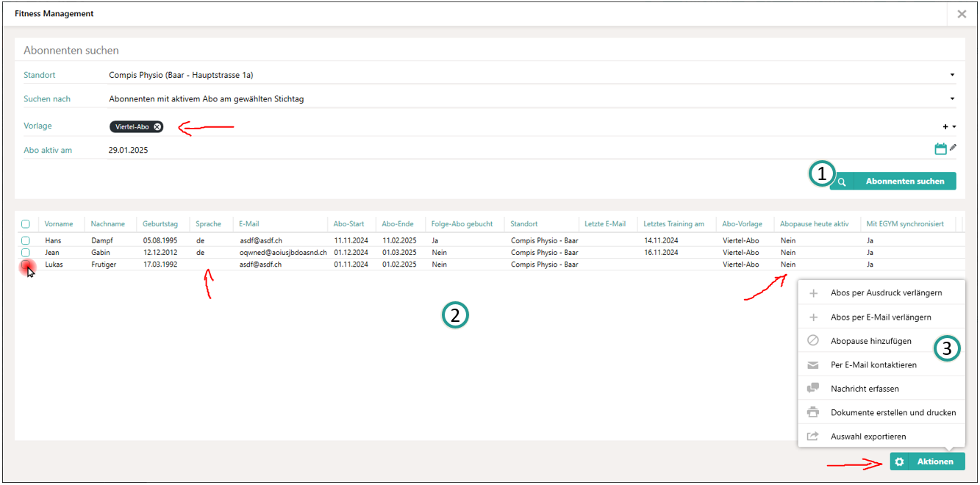The height and width of the screenshot is (485, 980).
Task: Expand the Standort dropdown
Action: coord(952,75)
